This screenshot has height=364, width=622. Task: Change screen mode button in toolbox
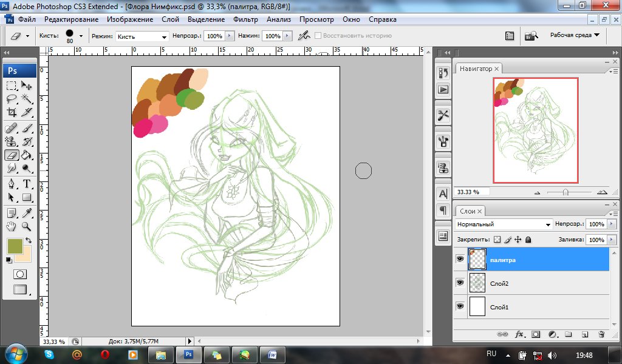(x=19, y=289)
